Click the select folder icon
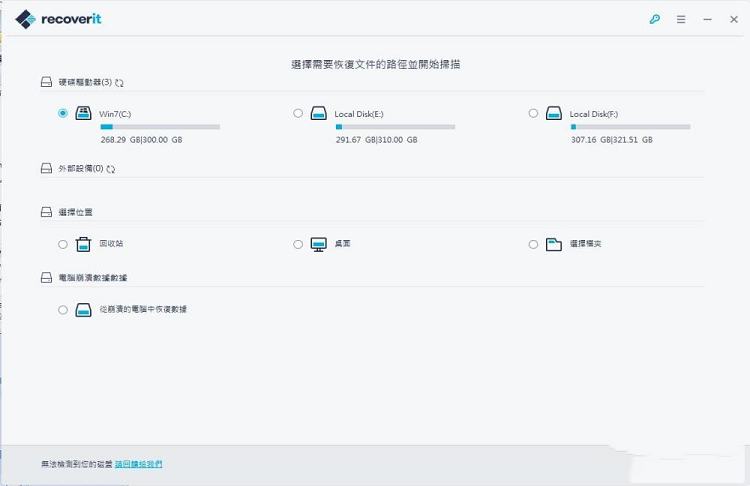Viewport: 750px width, 486px height. [x=554, y=244]
